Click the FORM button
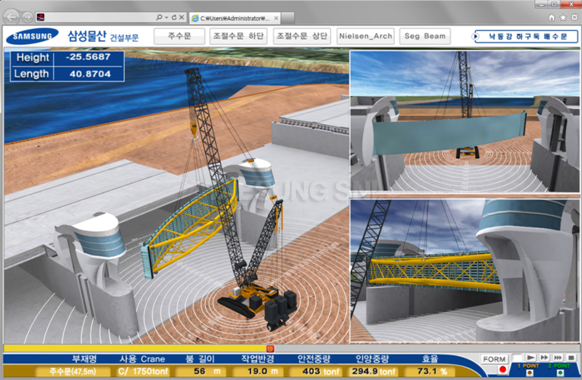This screenshot has width=582, height=380. 494,359
